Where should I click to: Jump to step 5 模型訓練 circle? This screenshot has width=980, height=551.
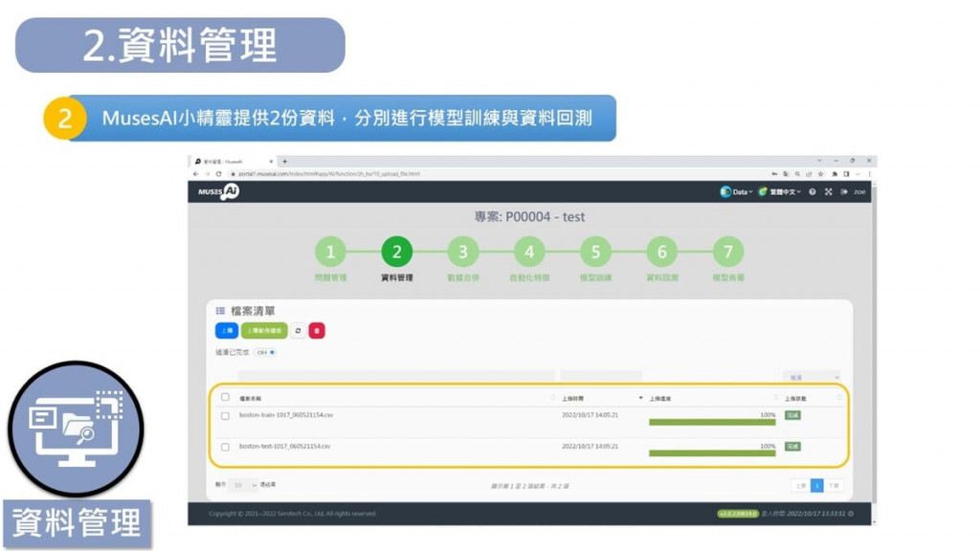(595, 252)
